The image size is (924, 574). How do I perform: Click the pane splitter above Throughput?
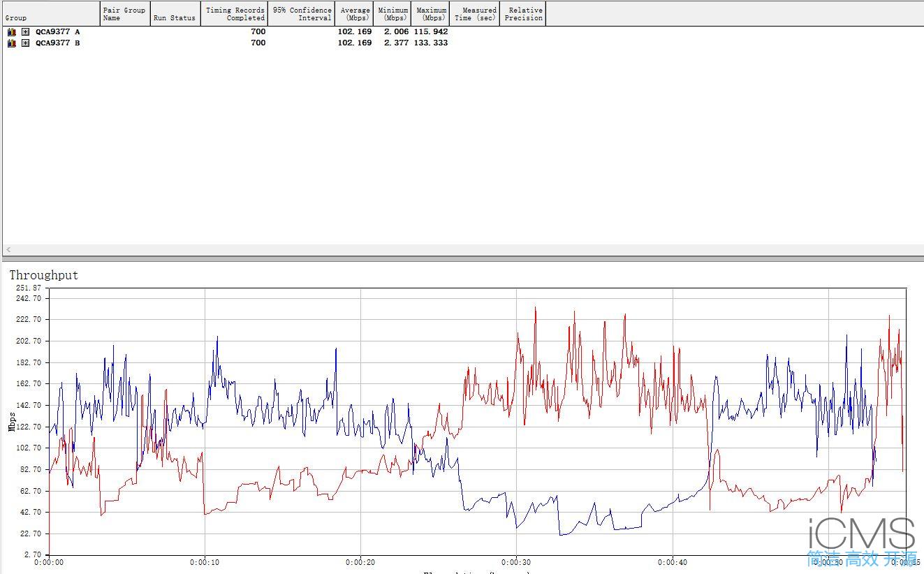(x=462, y=259)
